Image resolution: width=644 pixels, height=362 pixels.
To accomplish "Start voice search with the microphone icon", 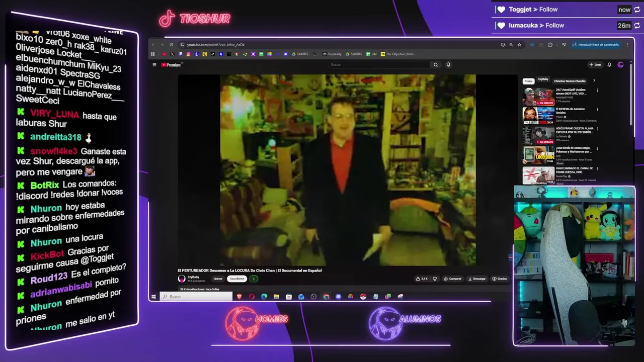I will [448, 64].
